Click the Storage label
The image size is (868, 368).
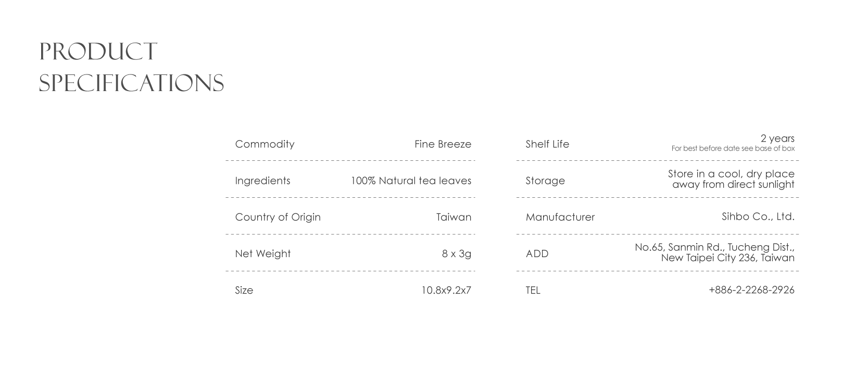coord(545,181)
